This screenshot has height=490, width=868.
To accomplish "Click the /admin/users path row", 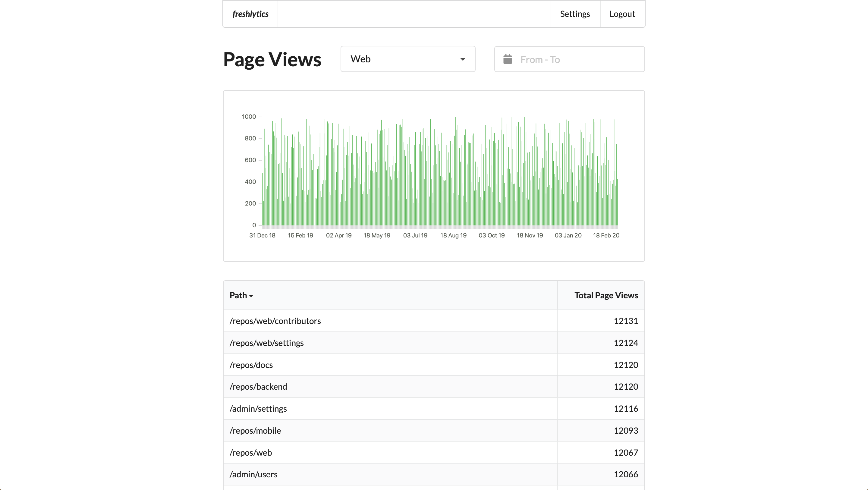I will coord(253,474).
